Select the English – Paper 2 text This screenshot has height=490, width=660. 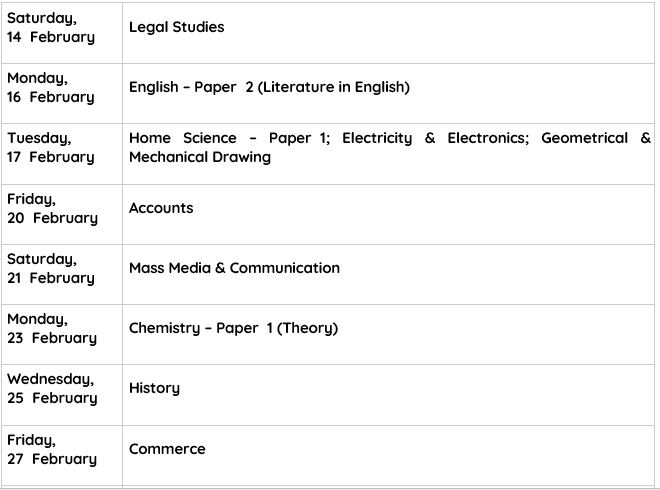click(191, 87)
